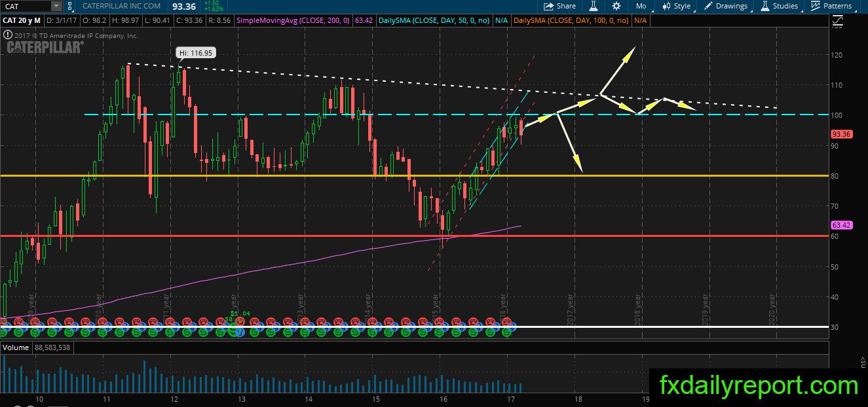This screenshot has width=868, height=407.
Task: Click the volume value 88,583,538
Action: pyautogui.click(x=53, y=347)
